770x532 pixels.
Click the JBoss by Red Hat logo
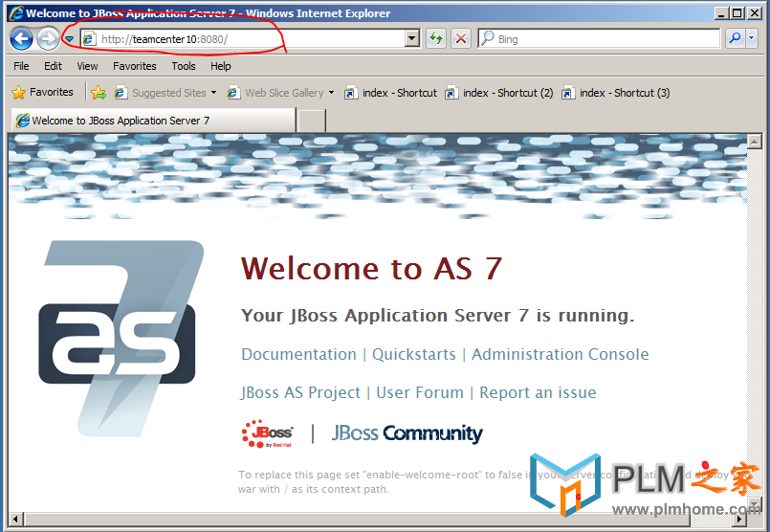coord(267,433)
